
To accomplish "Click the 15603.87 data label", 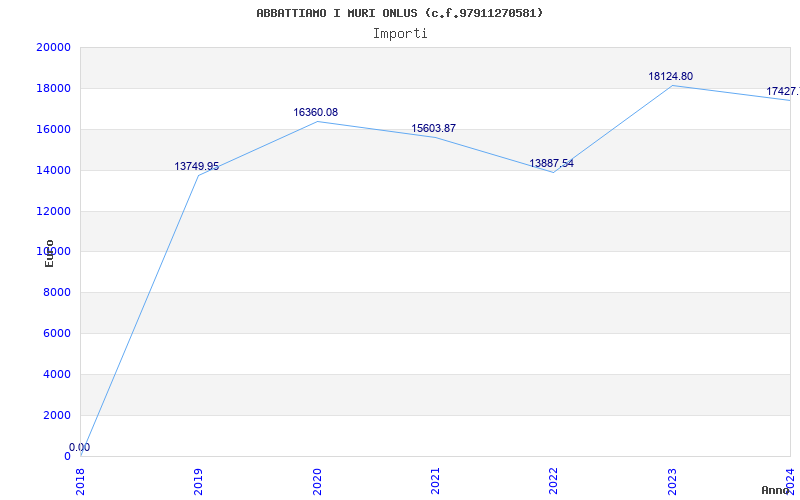I will 434,128.
